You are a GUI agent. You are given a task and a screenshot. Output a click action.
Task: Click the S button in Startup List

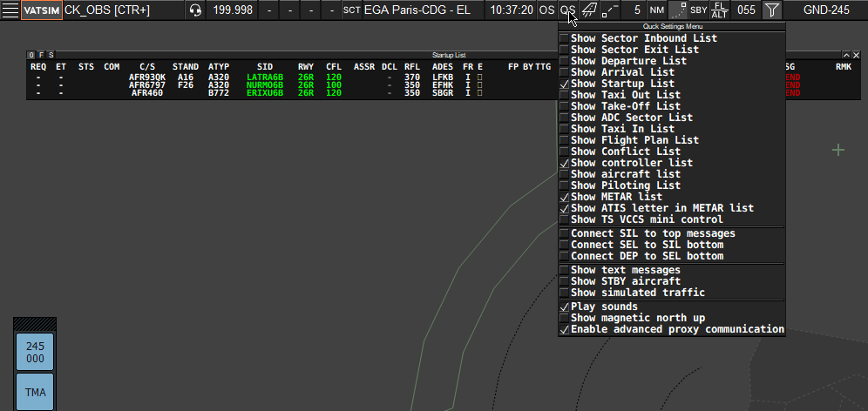coord(51,55)
